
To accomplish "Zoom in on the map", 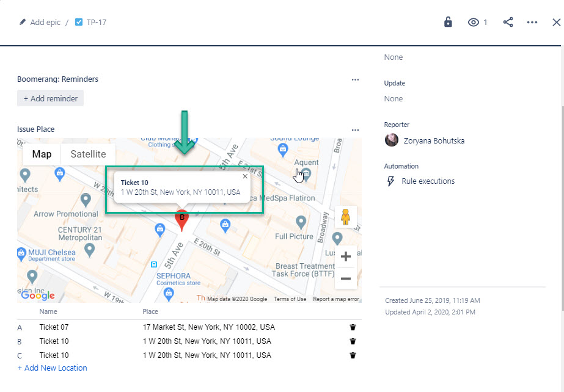I will (345, 256).
